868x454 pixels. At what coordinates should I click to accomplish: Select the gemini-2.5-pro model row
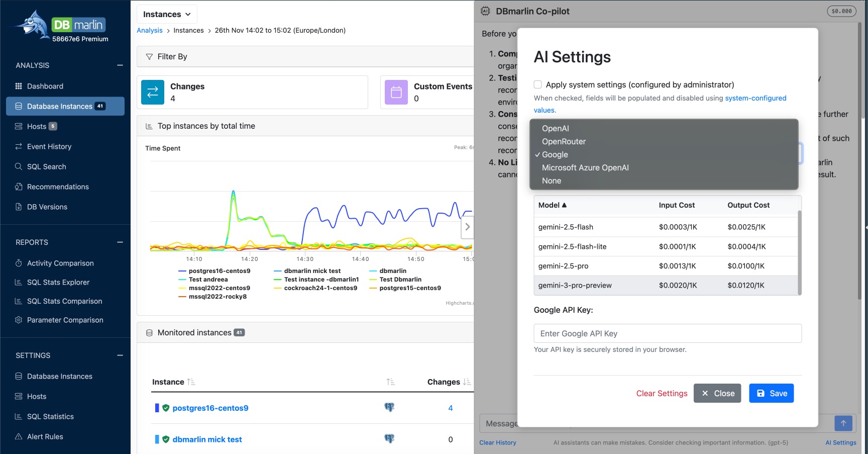(x=666, y=266)
